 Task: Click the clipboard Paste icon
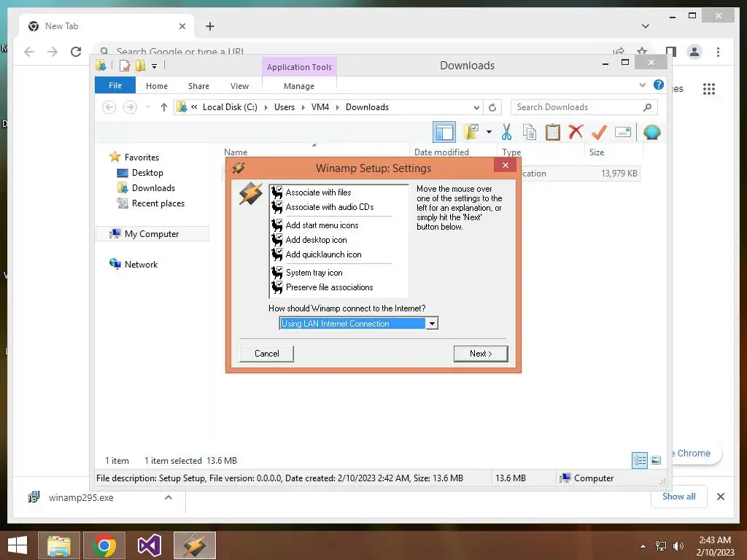click(553, 132)
